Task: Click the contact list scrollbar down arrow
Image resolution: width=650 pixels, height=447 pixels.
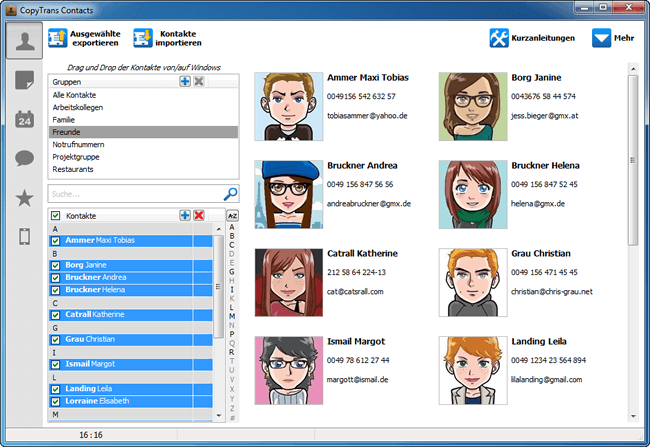Action: [x=219, y=415]
